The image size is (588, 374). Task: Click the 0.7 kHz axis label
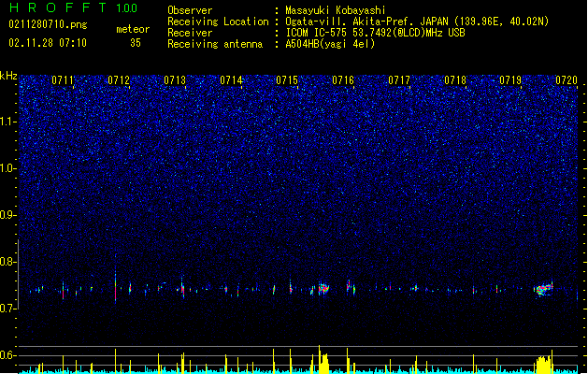[8, 309]
